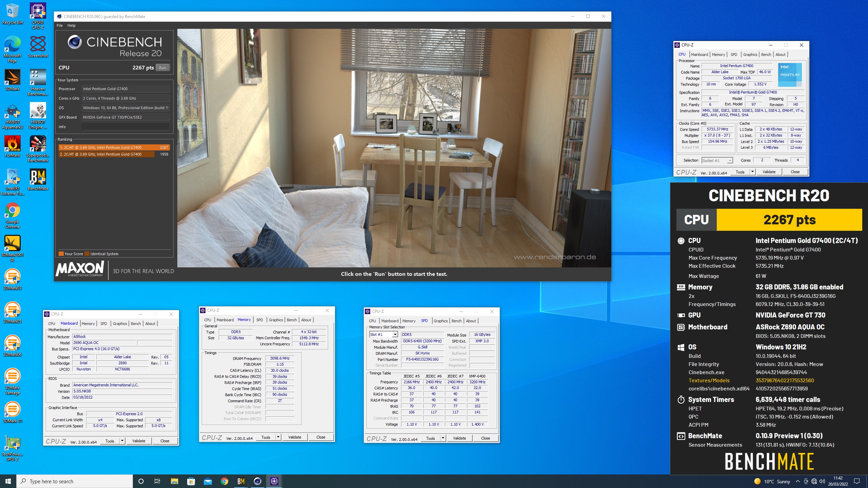The width and height of the screenshot is (868, 488).
Task: Open the Screenshot desktop shortcut
Action: tap(38, 46)
